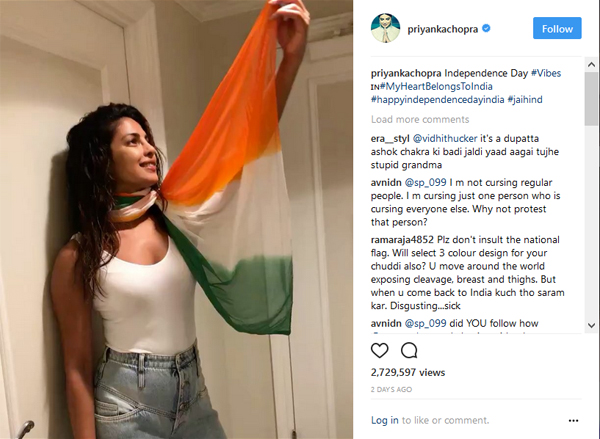Open the #Vibes hashtag
Screen dimensions: 600x439
click(x=546, y=73)
